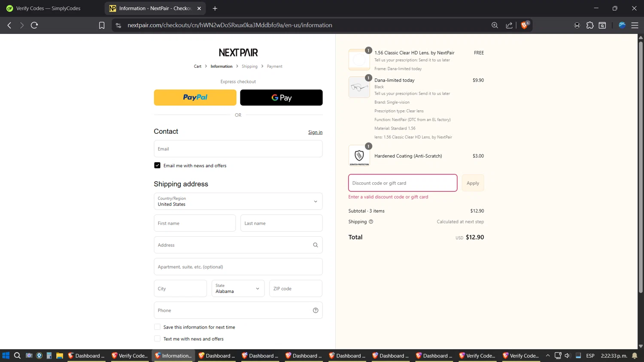Click Apply discount button
This screenshot has height=362, width=644.
tap(473, 183)
